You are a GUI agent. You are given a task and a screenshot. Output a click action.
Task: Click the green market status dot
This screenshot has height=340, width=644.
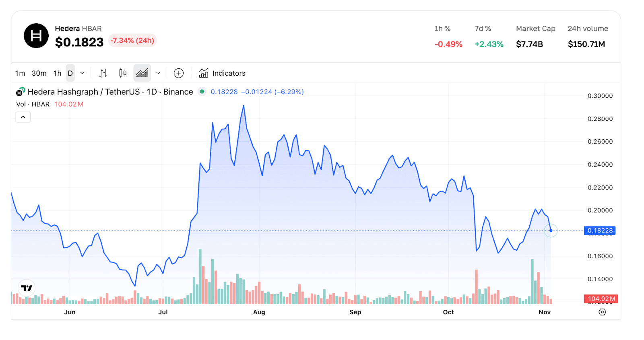[x=202, y=92]
